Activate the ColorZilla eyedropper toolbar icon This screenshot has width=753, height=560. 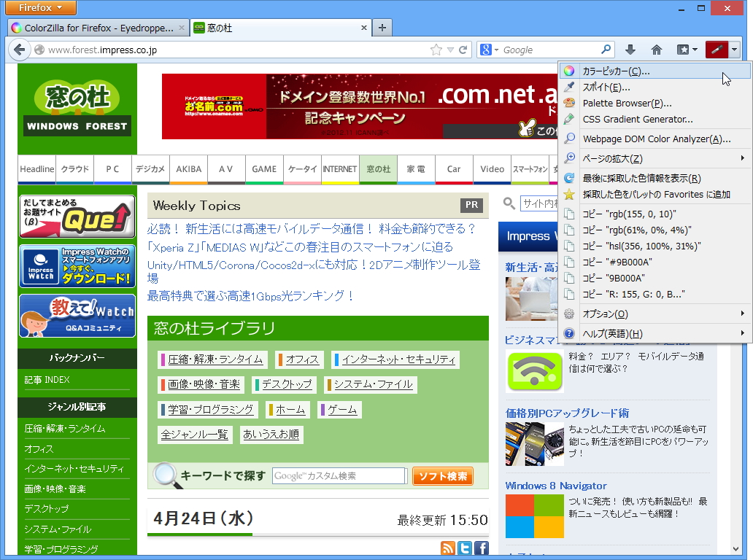point(717,49)
